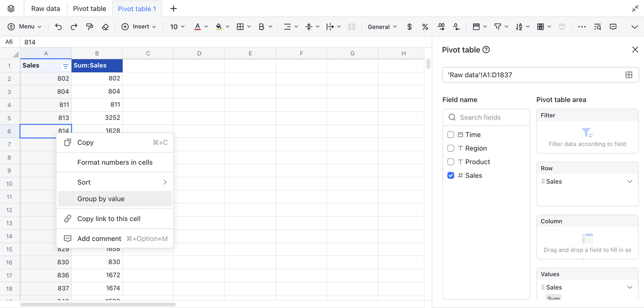Click the redo arrow in the toolbar
The width and height of the screenshot is (644, 308).
74,27
